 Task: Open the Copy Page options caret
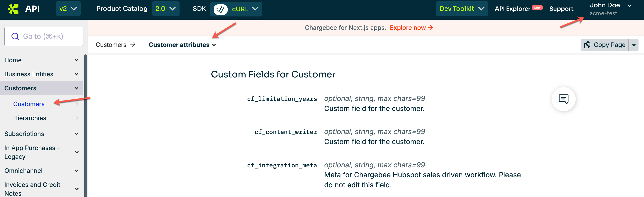click(634, 45)
